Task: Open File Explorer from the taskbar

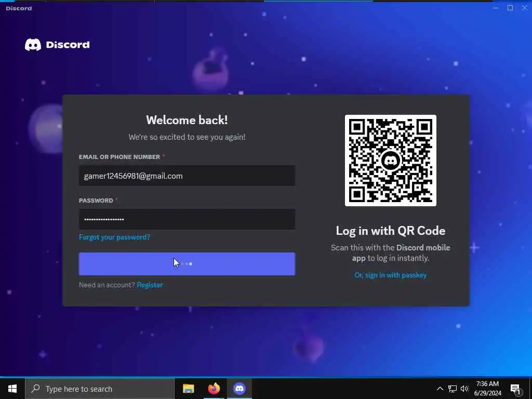Action: pyautogui.click(x=188, y=389)
